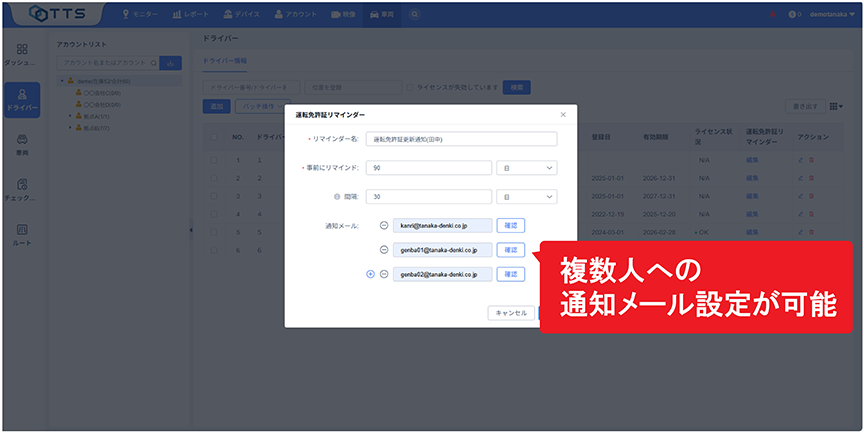This screenshot has height=432, width=864.
Task: Click 確認 next to genba02 email
Action: [510, 274]
